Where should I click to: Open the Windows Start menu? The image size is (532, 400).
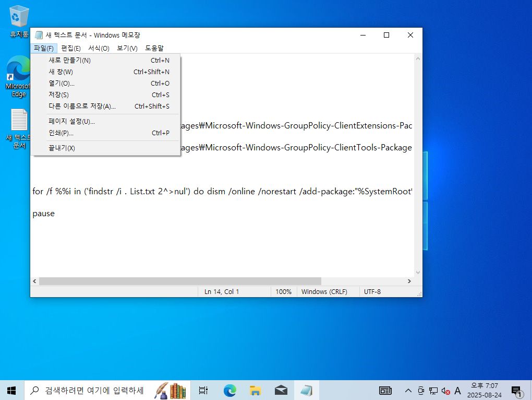tap(11, 391)
